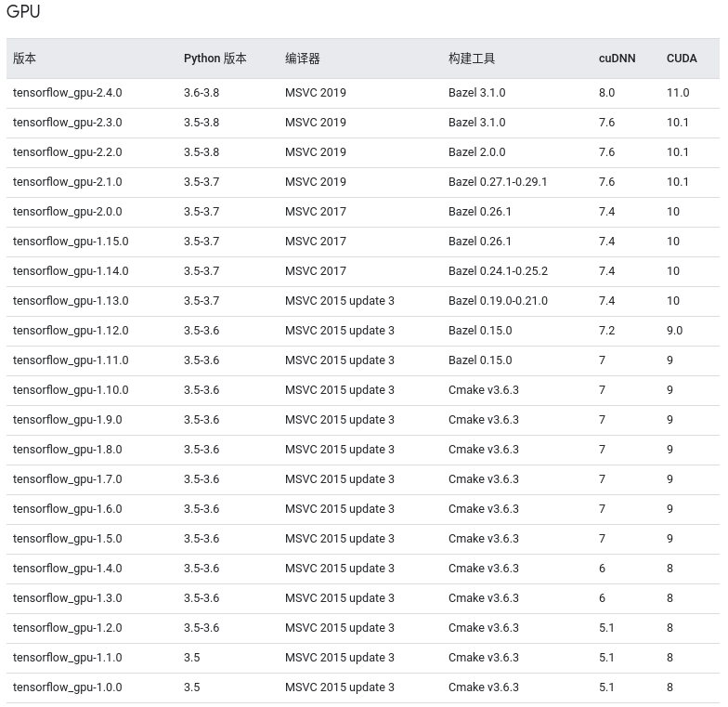Image resolution: width=728 pixels, height=707 pixels.
Task: Select the cuDNN column header
Action: coord(617,59)
